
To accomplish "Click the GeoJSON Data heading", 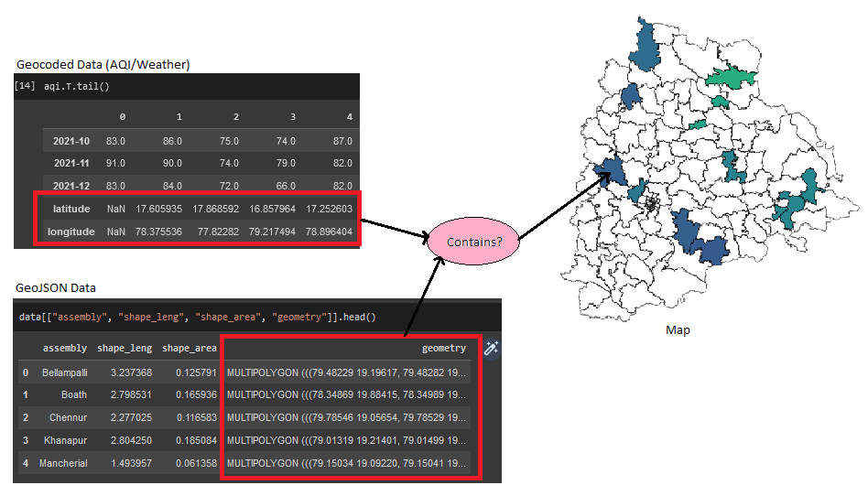I will click(x=56, y=288).
